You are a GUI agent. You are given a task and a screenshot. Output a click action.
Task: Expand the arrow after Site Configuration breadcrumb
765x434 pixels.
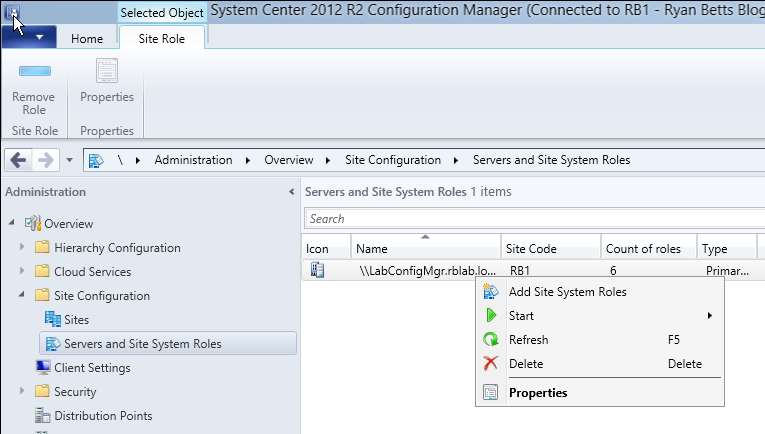point(456,160)
